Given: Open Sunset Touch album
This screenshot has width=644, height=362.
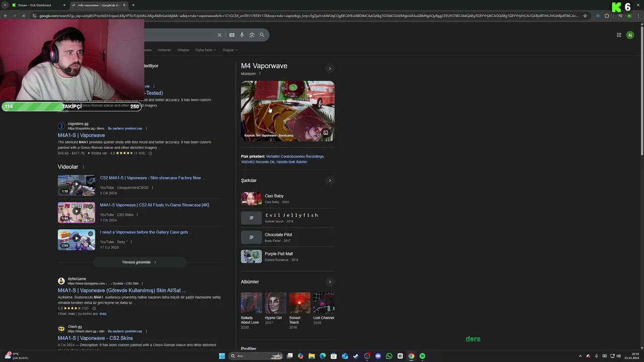Looking at the screenshot, I should pos(299,311).
